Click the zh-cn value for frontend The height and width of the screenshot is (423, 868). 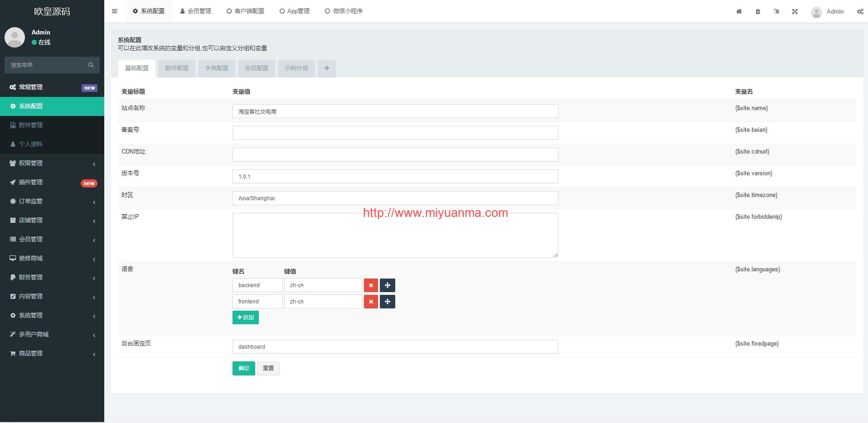point(323,302)
